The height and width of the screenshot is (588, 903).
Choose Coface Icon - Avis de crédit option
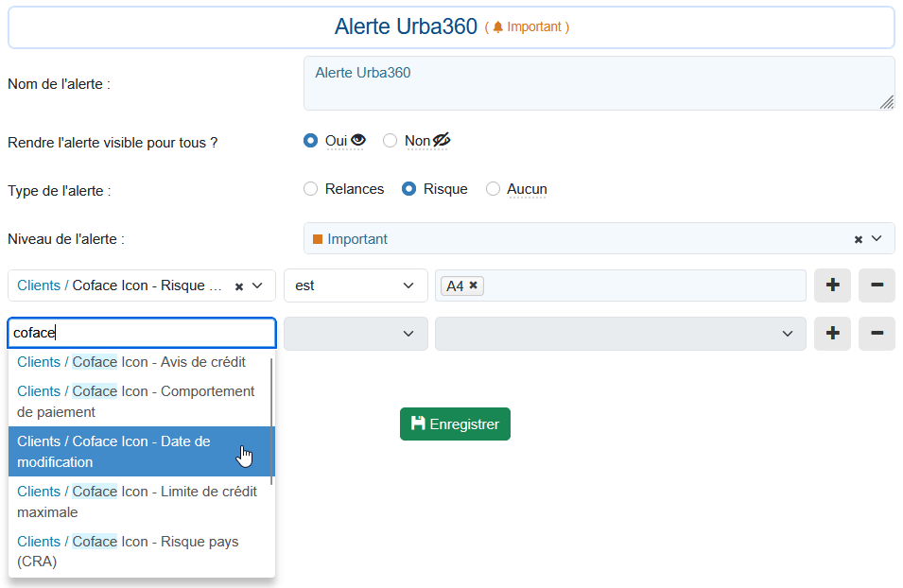pyautogui.click(x=131, y=362)
